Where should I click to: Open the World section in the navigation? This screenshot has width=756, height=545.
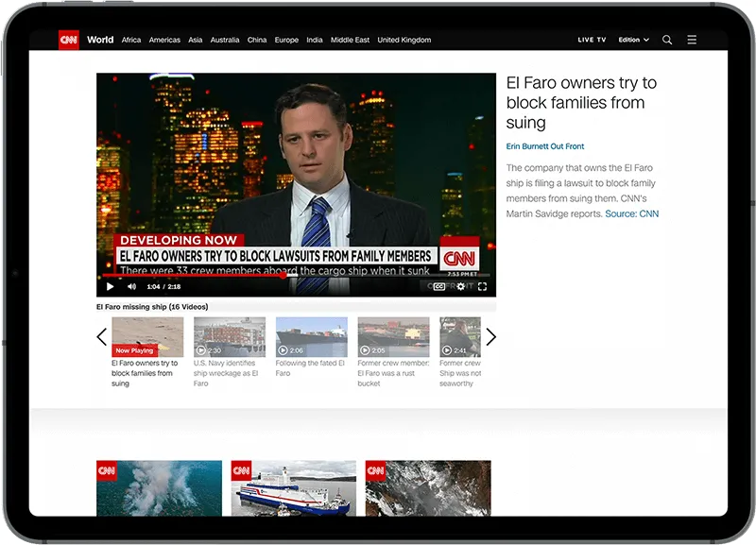coord(100,40)
